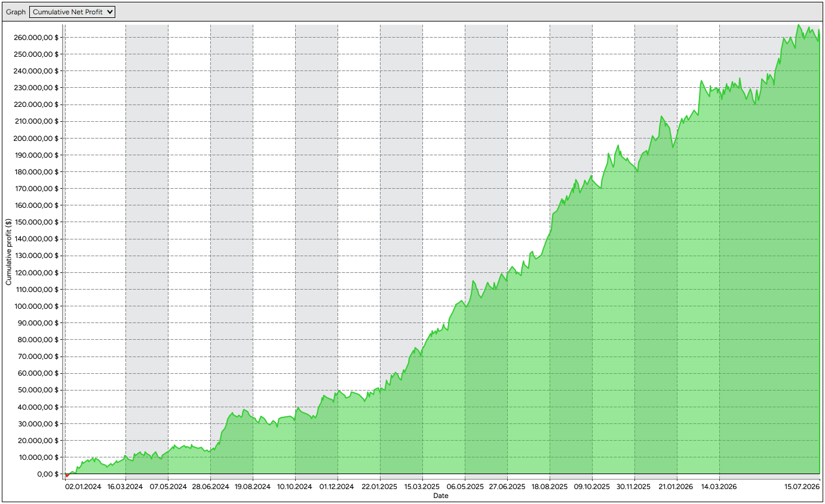Click the 16.03.2024 date label
This screenshot has width=825, height=504.
coord(125,487)
